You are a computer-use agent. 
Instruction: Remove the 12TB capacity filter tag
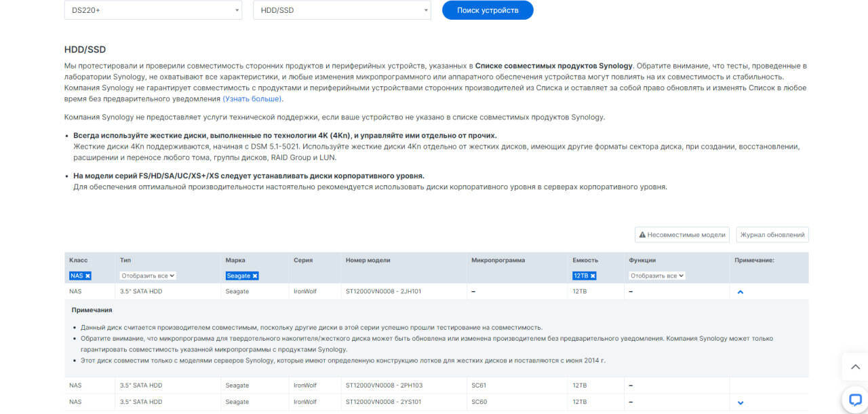coord(593,276)
